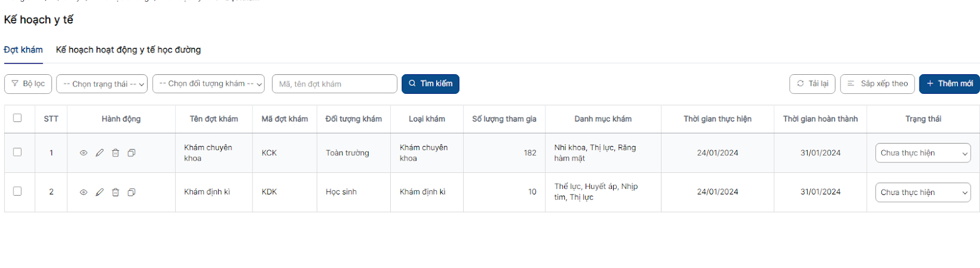Toggle the select-all checkbox in table header

17,118
